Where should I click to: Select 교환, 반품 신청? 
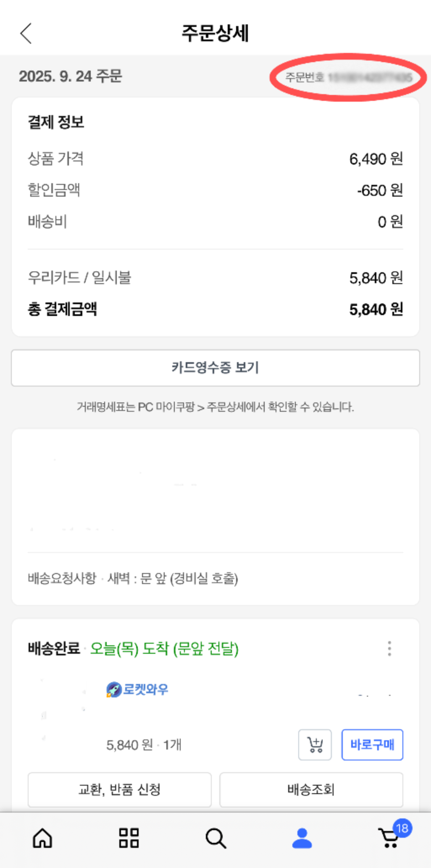coord(120,789)
